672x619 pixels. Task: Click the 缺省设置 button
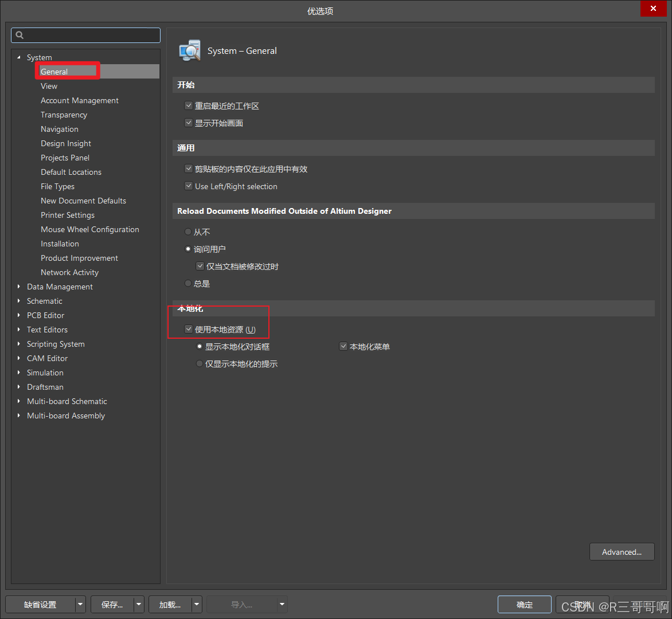coord(40,605)
